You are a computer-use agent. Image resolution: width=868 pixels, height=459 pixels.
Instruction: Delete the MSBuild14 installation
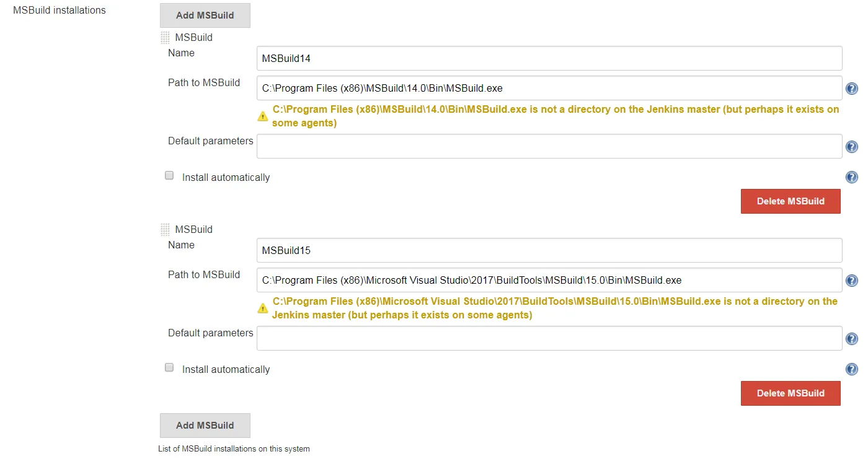click(790, 201)
